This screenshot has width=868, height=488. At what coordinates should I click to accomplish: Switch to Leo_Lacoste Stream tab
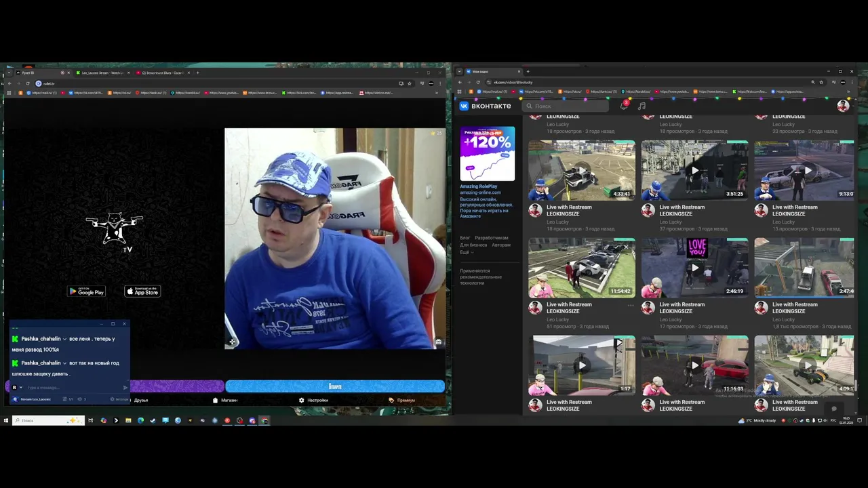(102, 73)
